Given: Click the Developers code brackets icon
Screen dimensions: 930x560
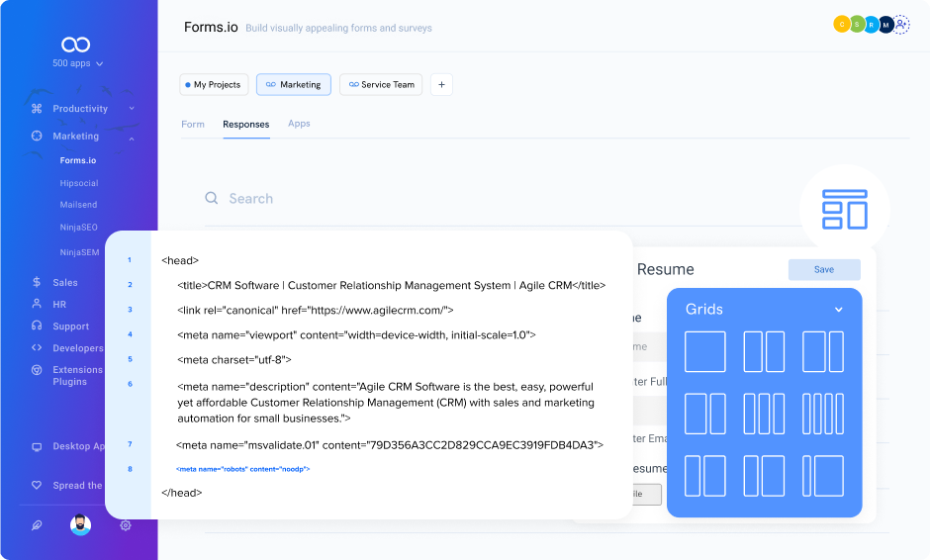Looking at the screenshot, I should coord(37,348).
